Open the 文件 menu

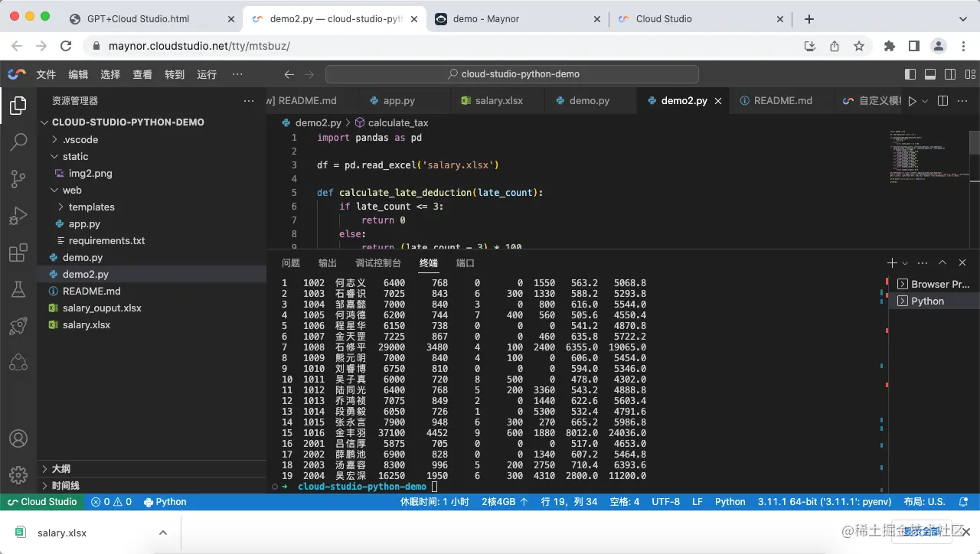pos(46,74)
